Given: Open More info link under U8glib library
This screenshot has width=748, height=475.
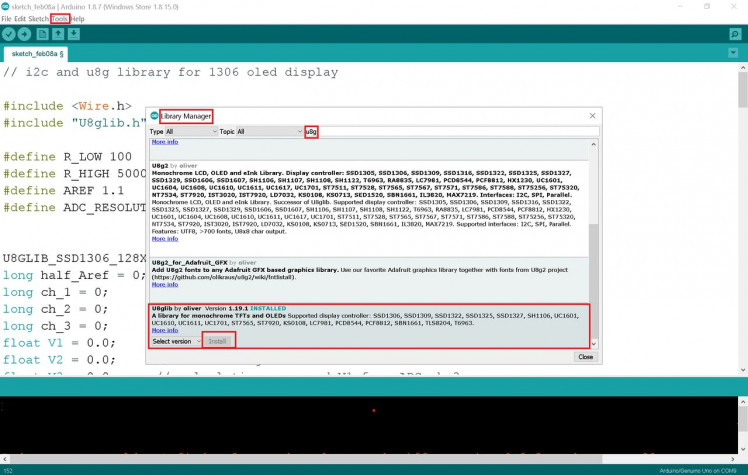Looking at the screenshot, I should click(165, 330).
